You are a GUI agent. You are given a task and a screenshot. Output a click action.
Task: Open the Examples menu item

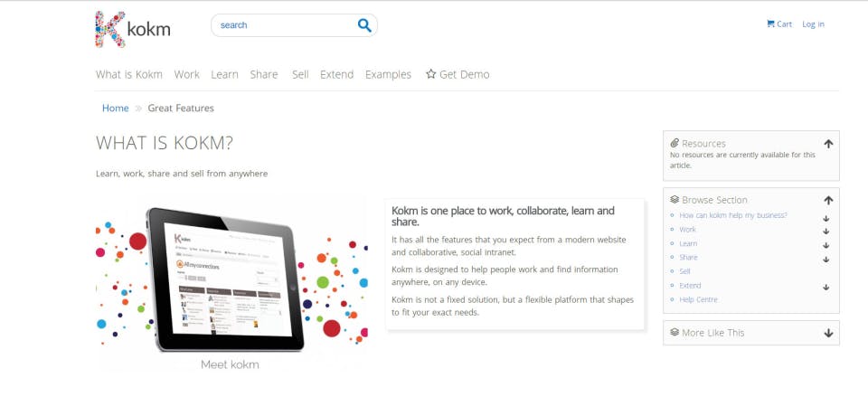[x=388, y=74]
